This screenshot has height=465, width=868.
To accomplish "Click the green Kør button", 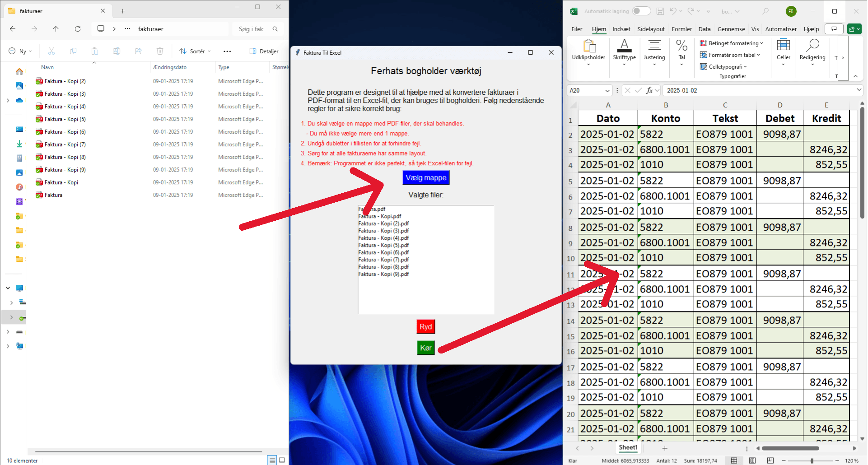I will click(425, 348).
